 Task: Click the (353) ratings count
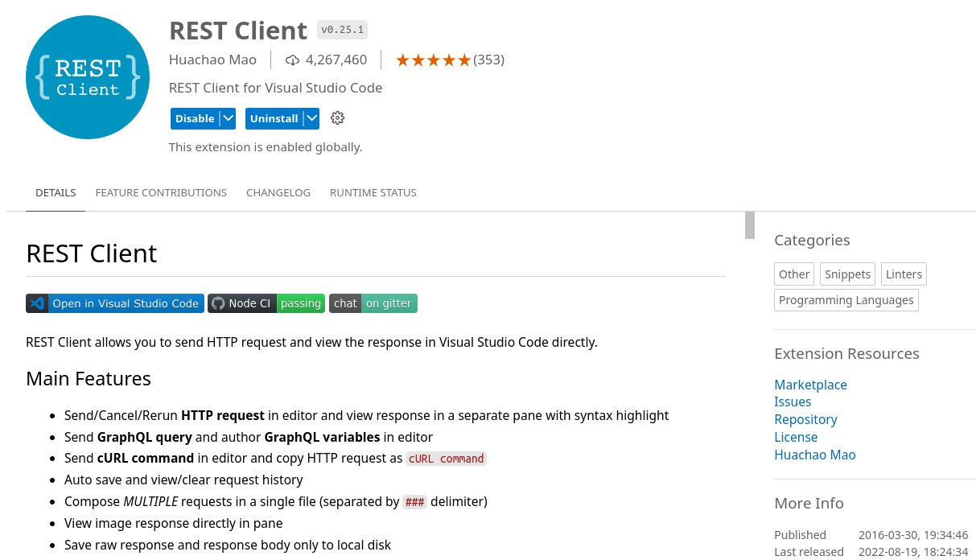(x=488, y=60)
